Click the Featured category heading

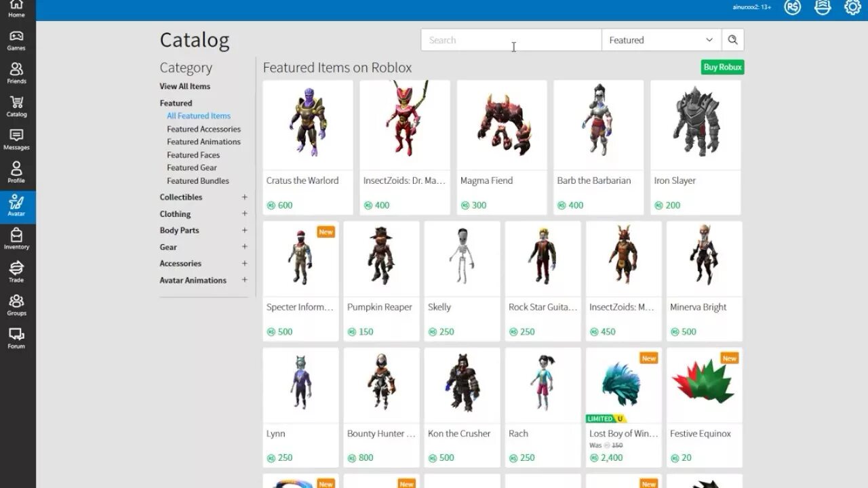click(x=176, y=103)
